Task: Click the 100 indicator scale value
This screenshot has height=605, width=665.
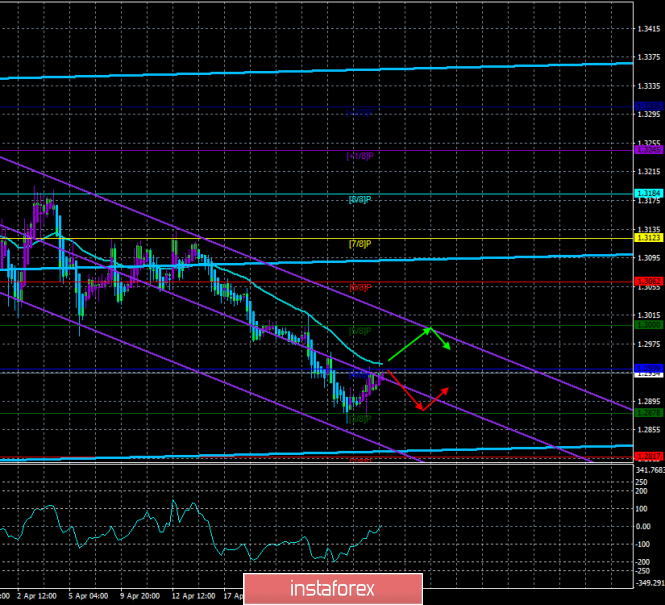Action: pos(642,509)
